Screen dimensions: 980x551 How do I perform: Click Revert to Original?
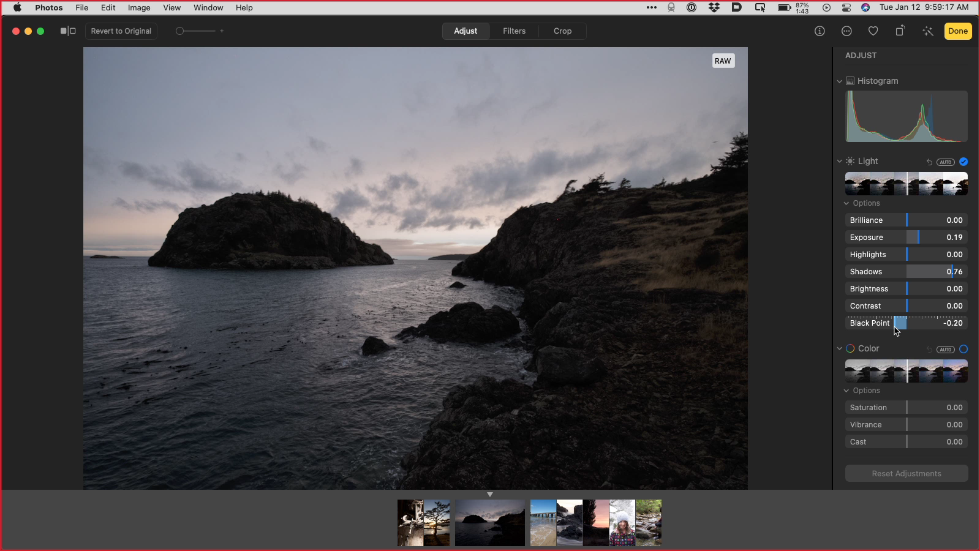tap(121, 31)
